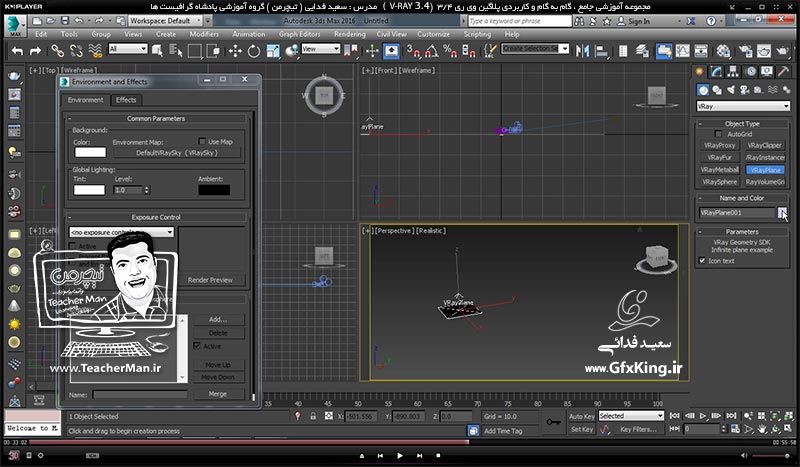
Task: Enable Use Map checkbox
Action: pos(202,141)
